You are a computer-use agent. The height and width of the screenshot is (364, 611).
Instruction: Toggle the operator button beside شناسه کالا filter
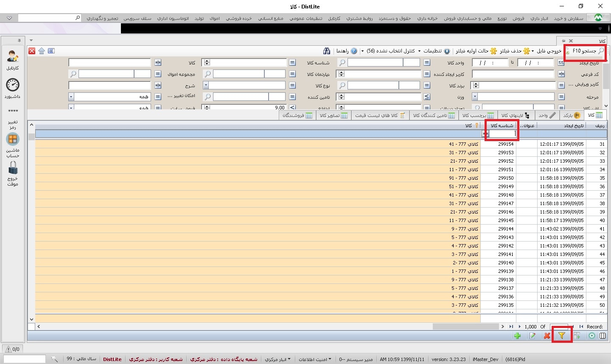pyautogui.click(x=292, y=63)
